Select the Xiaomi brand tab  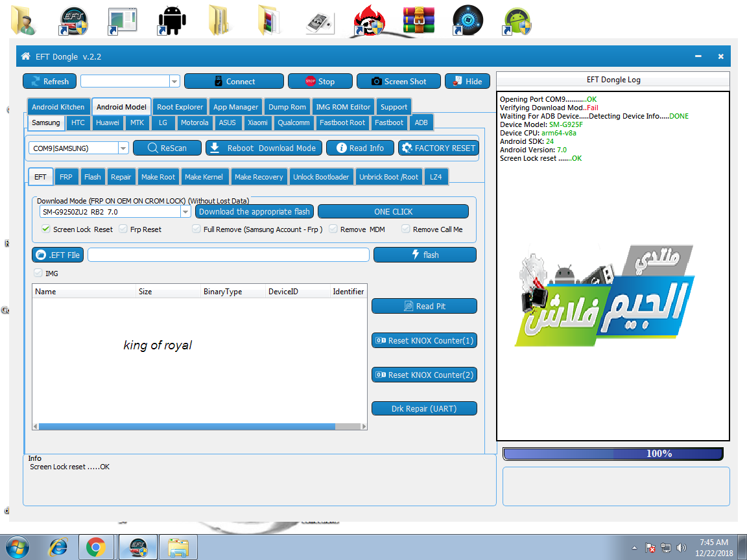coord(257,122)
